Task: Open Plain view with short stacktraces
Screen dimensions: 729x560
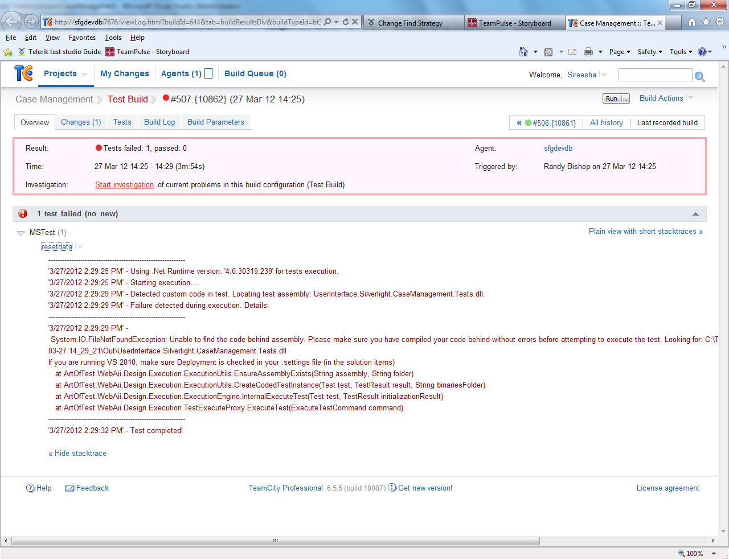Action: tap(646, 232)
